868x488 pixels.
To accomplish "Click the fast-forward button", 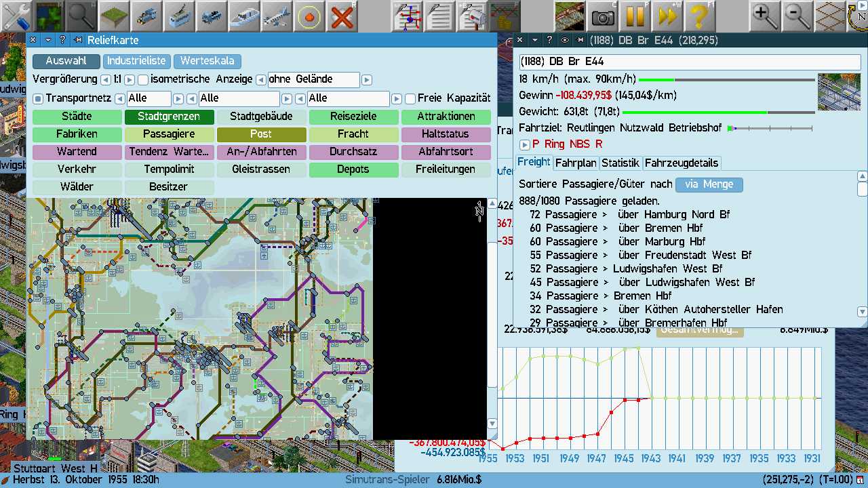I will [x=667, y=15].
